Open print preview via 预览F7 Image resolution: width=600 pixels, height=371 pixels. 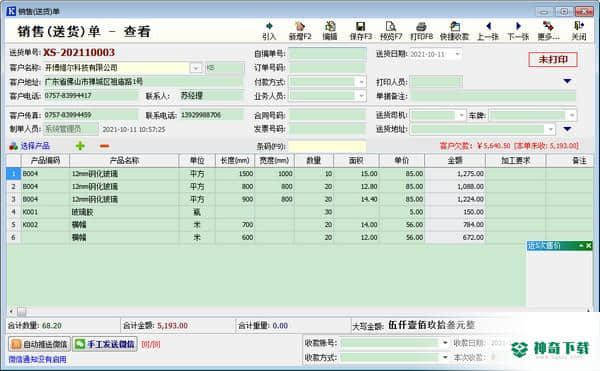point(391,31)
